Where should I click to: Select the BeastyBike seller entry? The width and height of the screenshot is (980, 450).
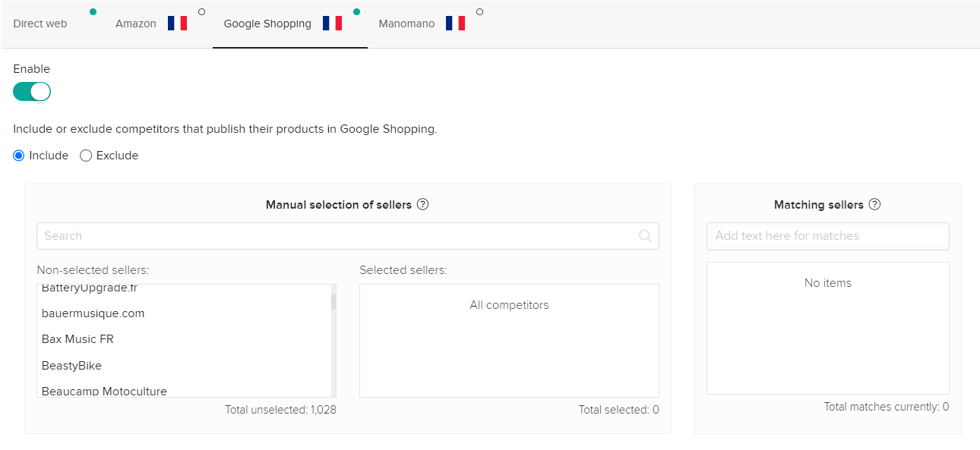(x=71, y=366)
